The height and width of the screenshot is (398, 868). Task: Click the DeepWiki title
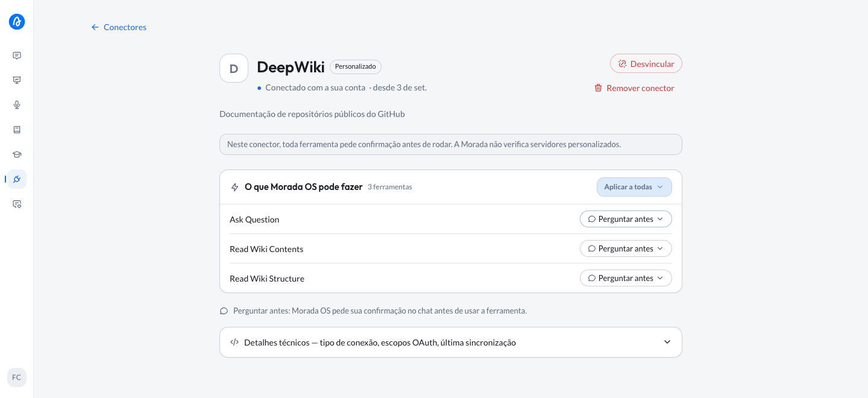point(291,67)
